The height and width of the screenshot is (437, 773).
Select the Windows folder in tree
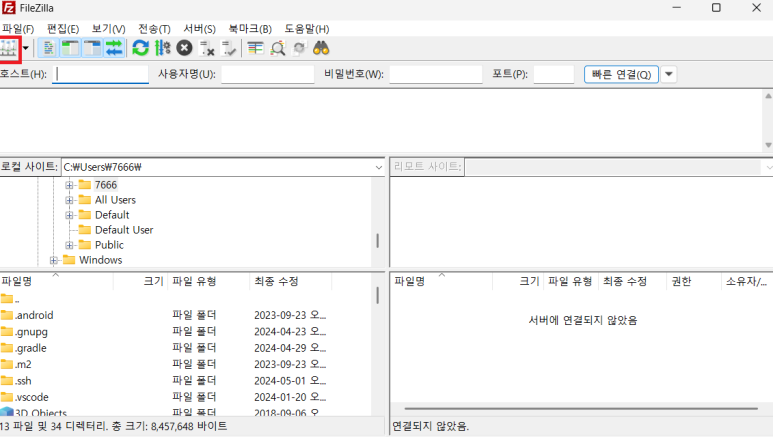tap(101, 260)
